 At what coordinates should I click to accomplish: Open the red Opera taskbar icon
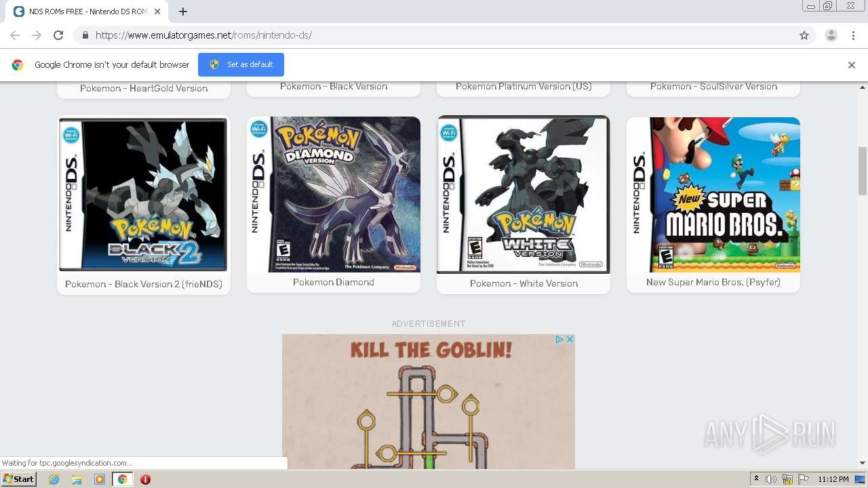(145, 479)
